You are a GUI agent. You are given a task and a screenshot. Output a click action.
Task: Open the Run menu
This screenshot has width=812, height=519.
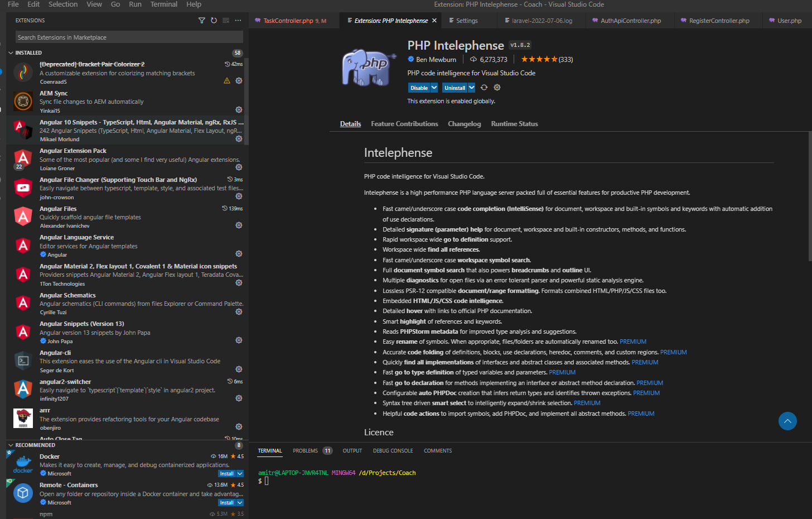coord(134,4)
